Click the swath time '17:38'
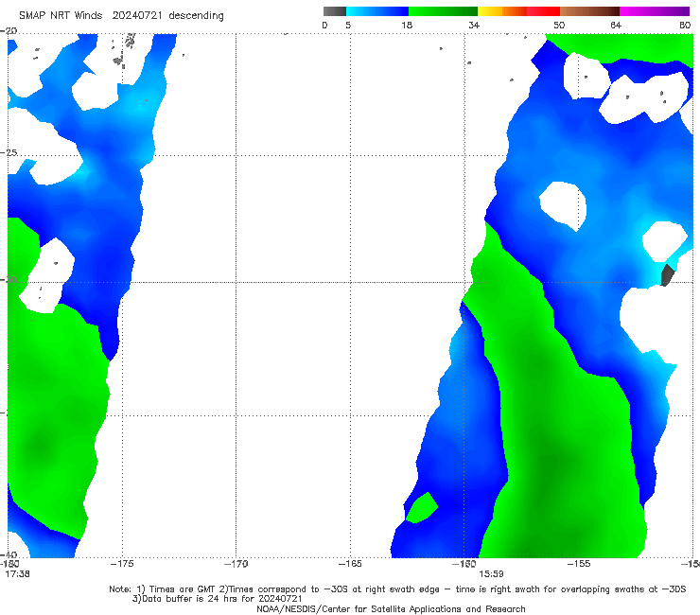The image size is (700, 615). coord(17,574)
